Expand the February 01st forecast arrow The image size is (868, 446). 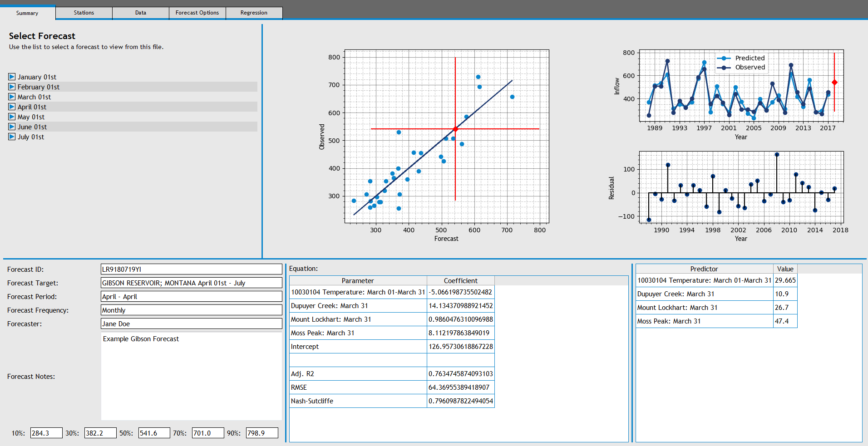pyautogui.click(x=12, y=87)
